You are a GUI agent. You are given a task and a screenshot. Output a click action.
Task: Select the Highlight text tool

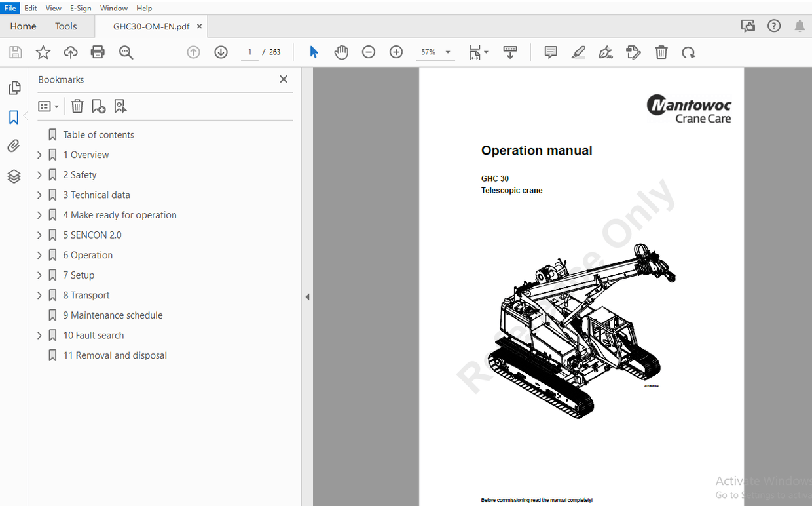click(578, 52)
